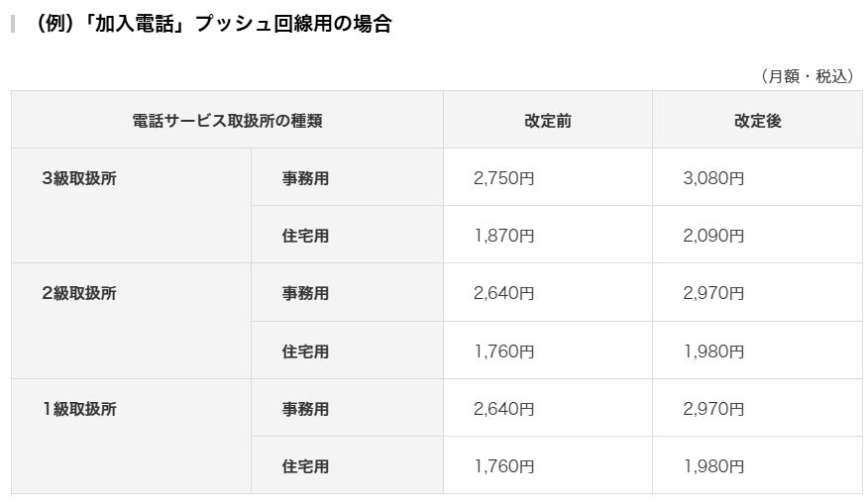868x502 pixels.
Task: Click the 2,090円 price cell
Action: [x=713, y=236]
